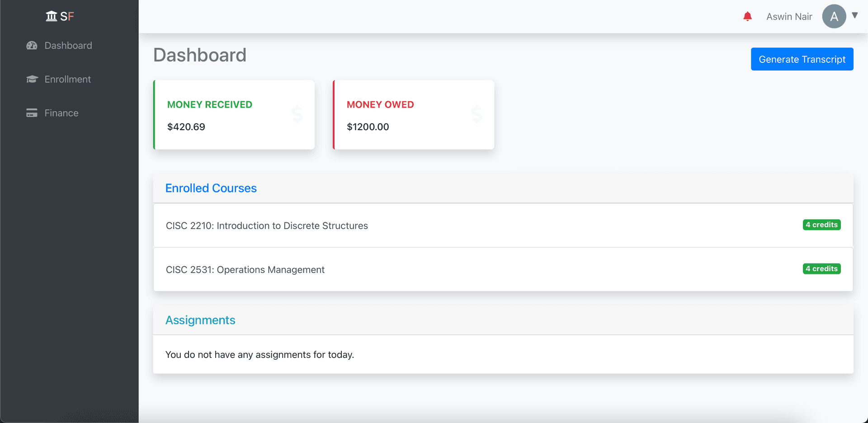Click the Dashboard gauge icon in sidebar
The width and height of the screenshot is (868, 423).
(32, 46)
